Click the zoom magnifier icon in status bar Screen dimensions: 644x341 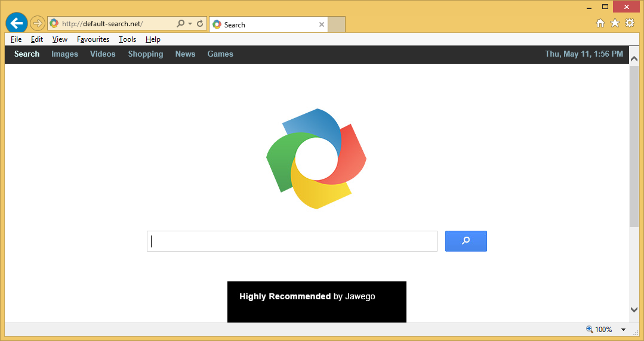(x=590, y=329)
